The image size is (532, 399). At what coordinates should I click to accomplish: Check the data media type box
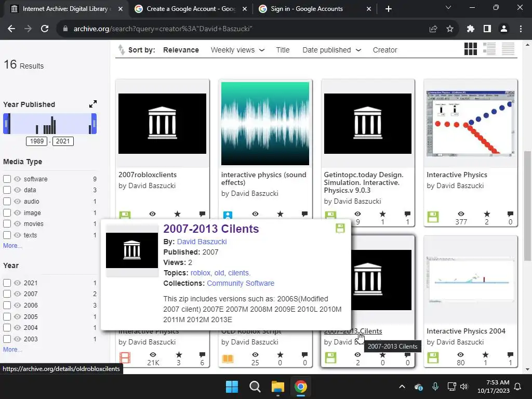7,190
